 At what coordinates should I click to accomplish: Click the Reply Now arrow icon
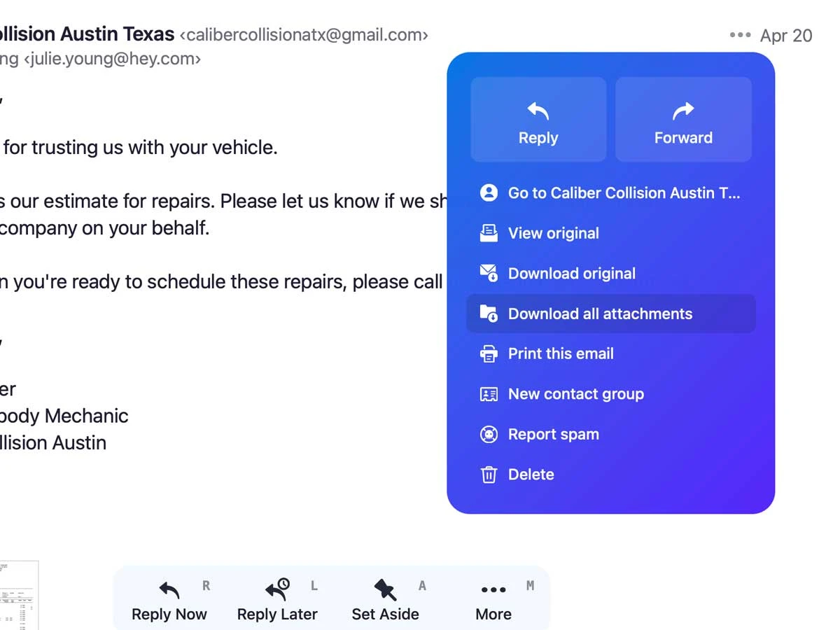(169, 590)
